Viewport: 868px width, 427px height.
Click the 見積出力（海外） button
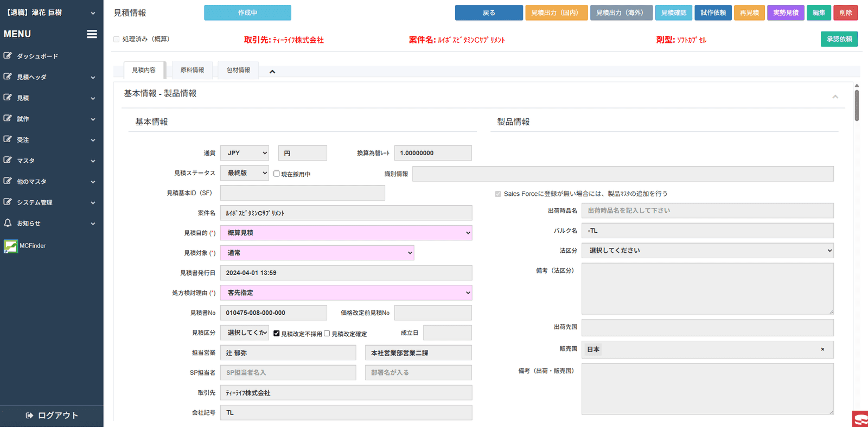(x=621, y=12)
